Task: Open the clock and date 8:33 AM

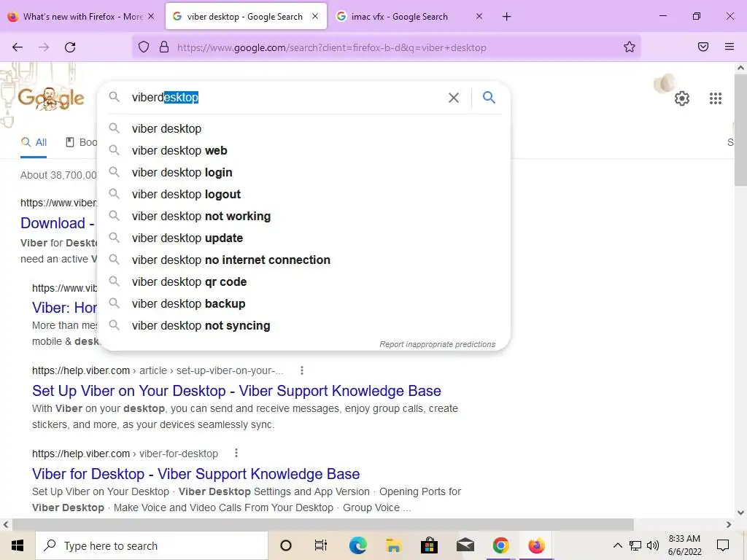Action: point(684,545)
